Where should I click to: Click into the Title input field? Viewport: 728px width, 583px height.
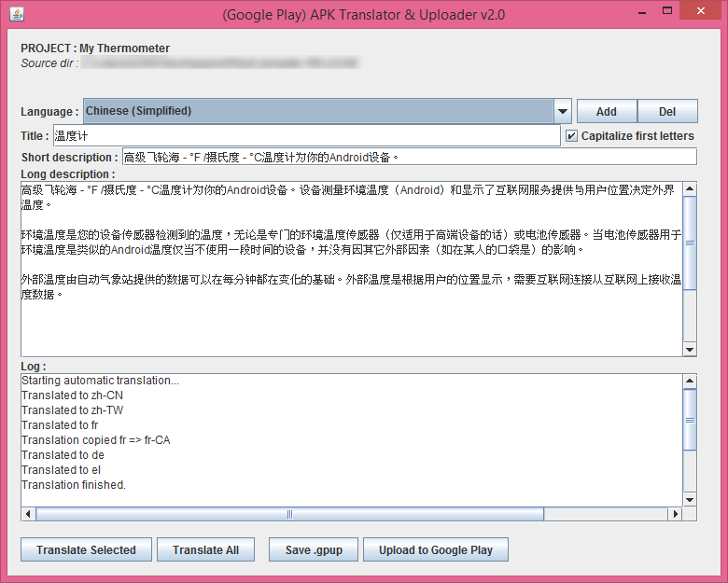(x=306, y=135)
